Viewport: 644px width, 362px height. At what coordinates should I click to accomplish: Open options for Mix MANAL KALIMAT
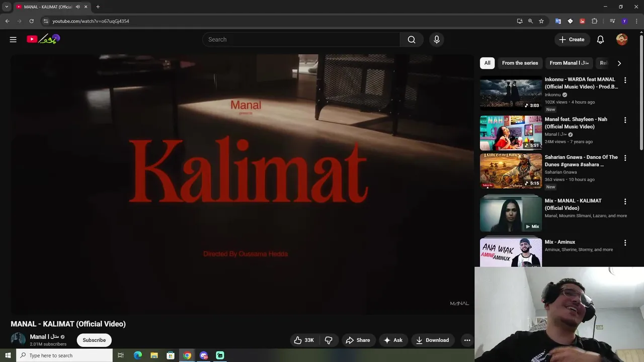coord(625,201)
